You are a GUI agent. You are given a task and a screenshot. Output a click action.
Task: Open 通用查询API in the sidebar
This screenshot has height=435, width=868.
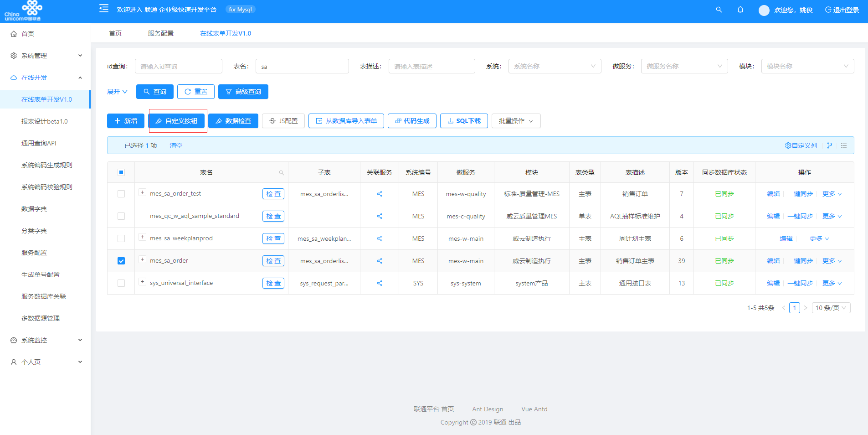click(x=45, y=143)
